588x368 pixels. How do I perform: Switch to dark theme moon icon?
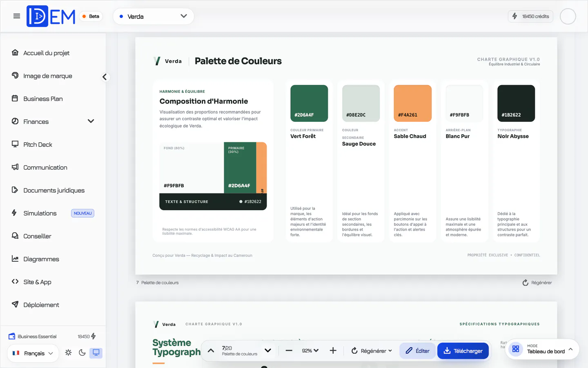(82, 353)
